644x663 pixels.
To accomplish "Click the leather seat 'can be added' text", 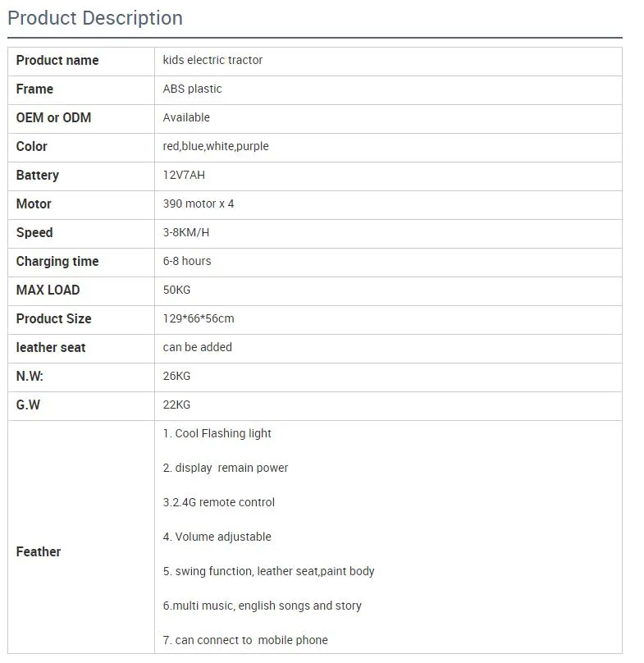I will (197, 347).
